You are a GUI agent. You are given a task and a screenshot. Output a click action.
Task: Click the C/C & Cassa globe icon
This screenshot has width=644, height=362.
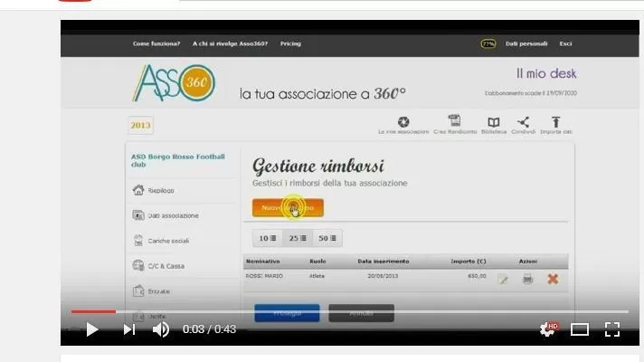pyautogui.click(x=138, y=265)
